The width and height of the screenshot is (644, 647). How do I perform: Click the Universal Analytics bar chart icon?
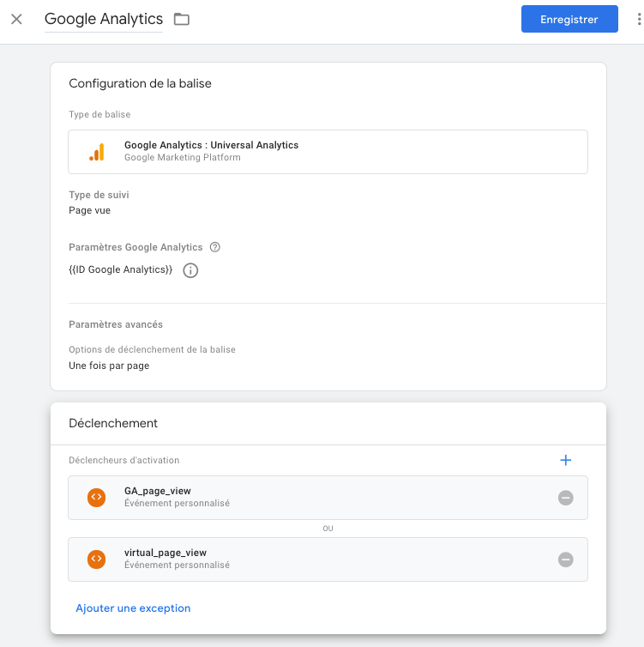[97, 152]
